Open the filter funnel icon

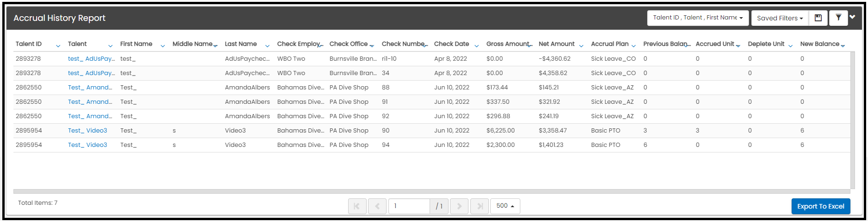tap(838, 18)
